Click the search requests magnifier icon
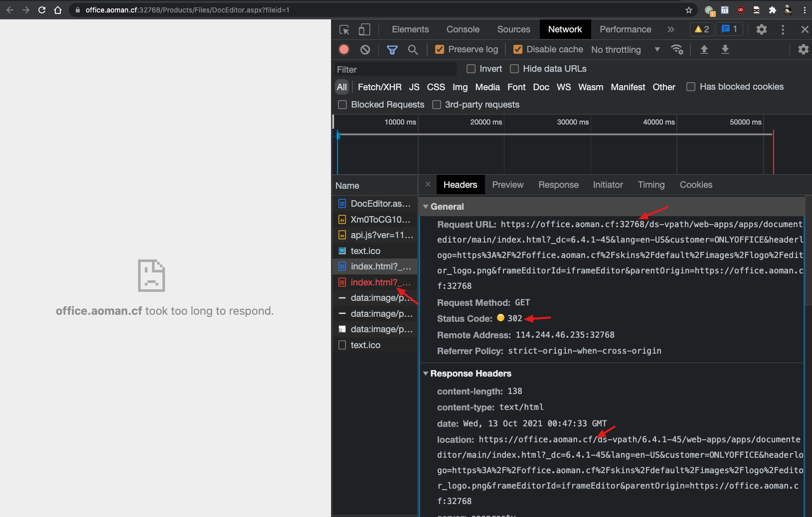 [x=413, y=49]
